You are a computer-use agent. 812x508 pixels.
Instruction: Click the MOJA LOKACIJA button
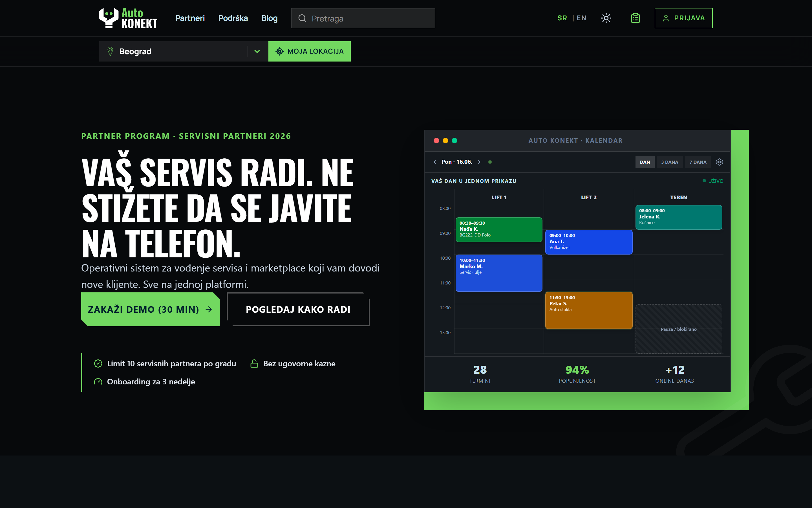coord(309,51)
